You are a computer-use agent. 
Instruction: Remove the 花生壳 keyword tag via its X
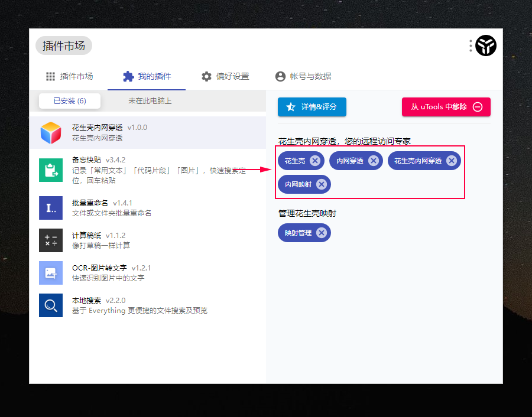point(315,160)
